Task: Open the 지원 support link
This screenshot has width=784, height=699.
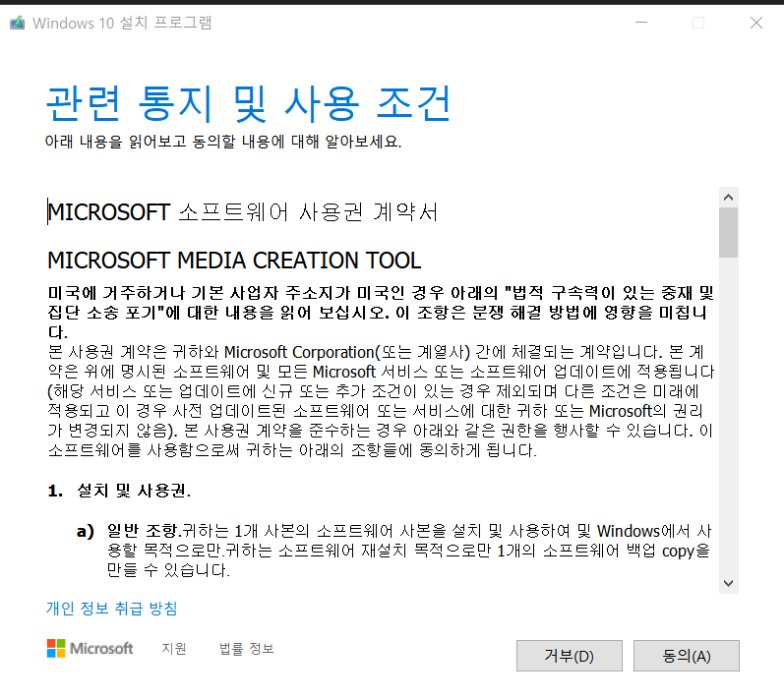Action: (174, 649)
